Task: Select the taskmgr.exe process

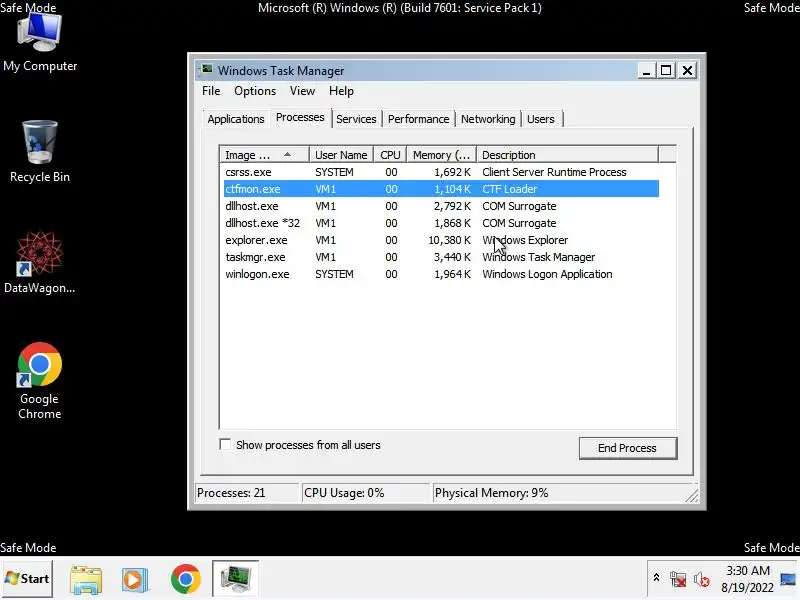Action: pyautogui.click(x=441, y=257)
